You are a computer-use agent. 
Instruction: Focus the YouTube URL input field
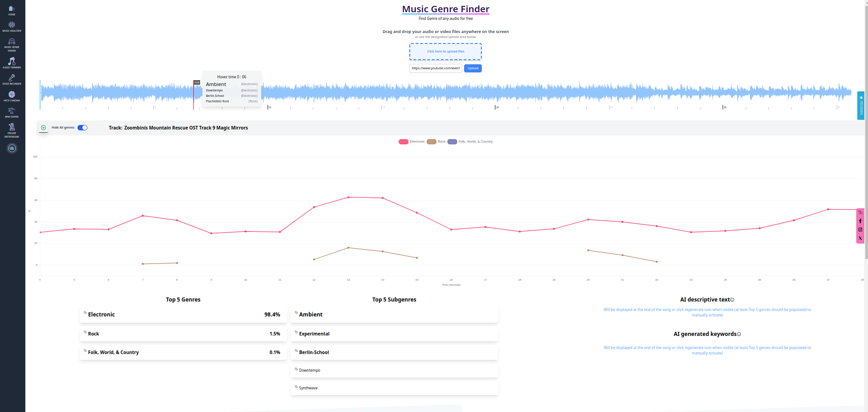click(436, 68)
